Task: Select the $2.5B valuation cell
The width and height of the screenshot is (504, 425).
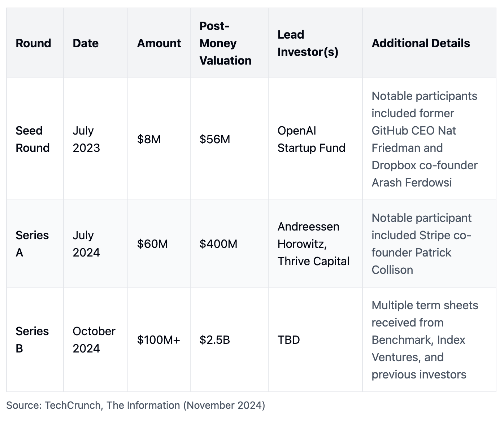Action: pos(214,340)
